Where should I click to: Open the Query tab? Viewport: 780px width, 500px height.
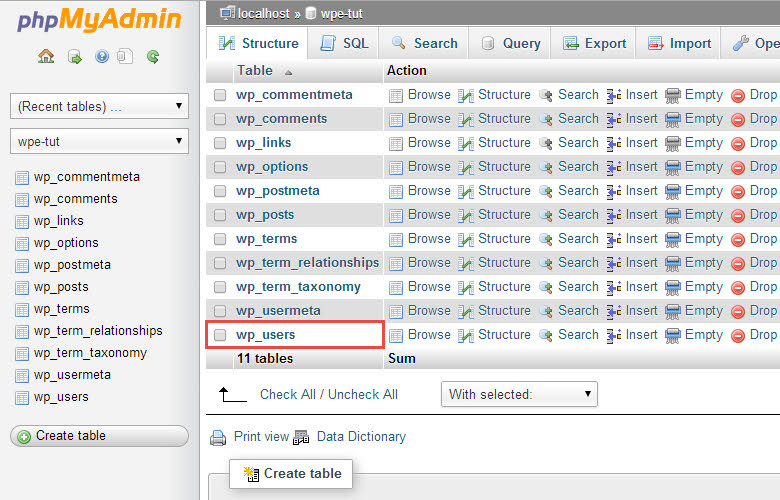point(510,43)
